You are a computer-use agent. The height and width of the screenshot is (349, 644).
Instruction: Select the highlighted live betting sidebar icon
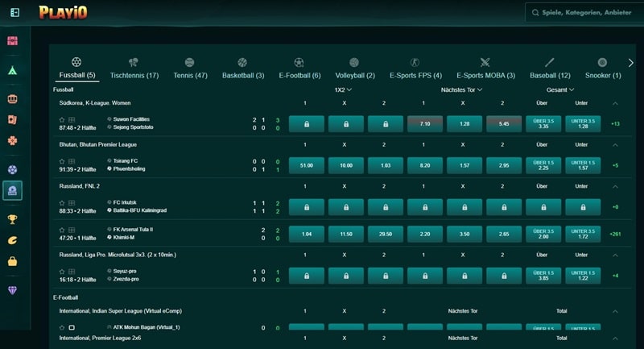click(12, 190)
